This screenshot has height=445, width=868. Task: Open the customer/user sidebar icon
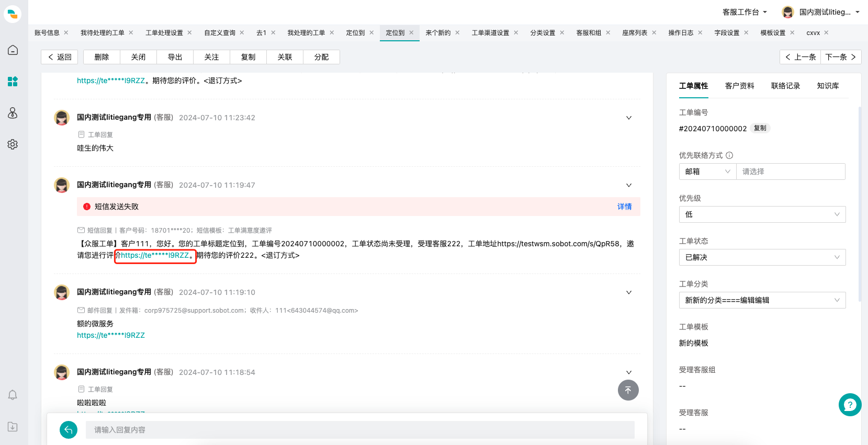13,113
